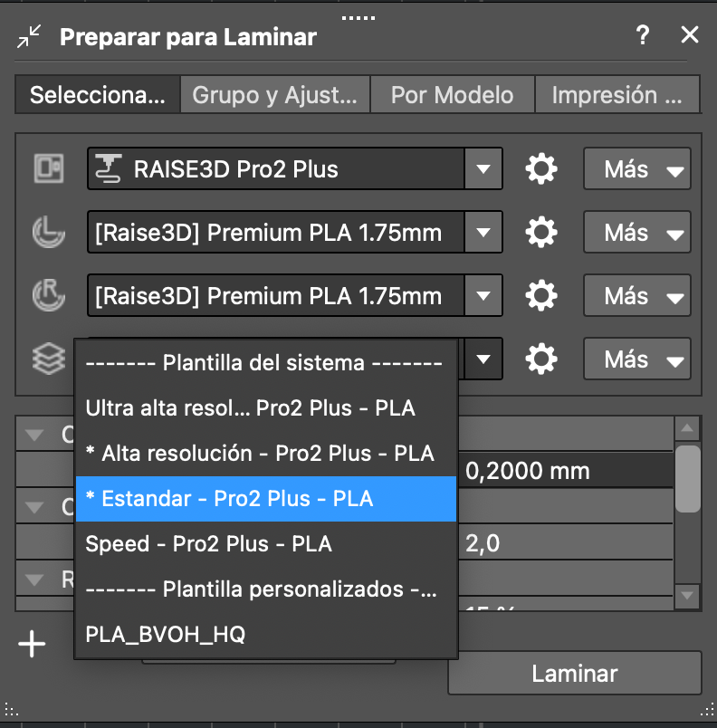
Task: Click the plus icon to add
Action: pyautogui.click(x=32, y=645)
